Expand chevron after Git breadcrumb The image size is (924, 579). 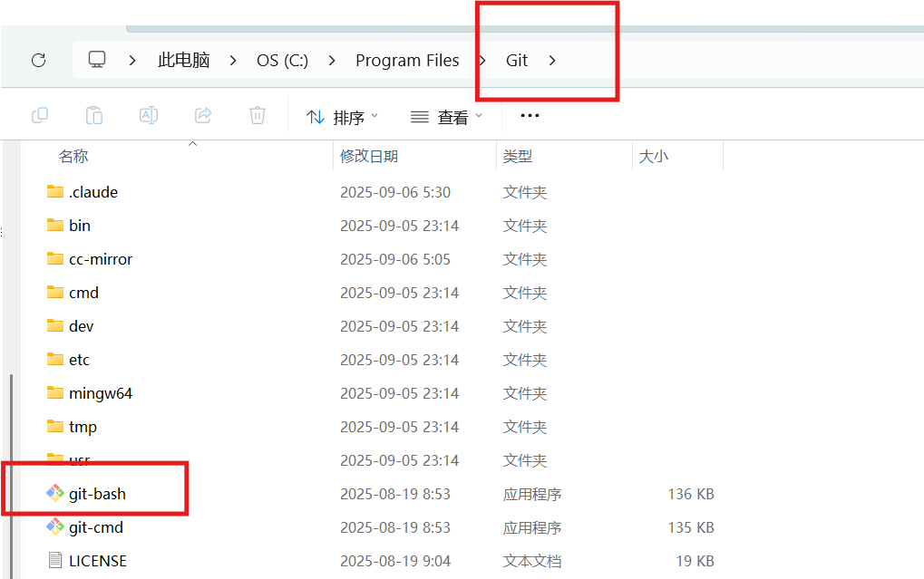coord(552,60)
